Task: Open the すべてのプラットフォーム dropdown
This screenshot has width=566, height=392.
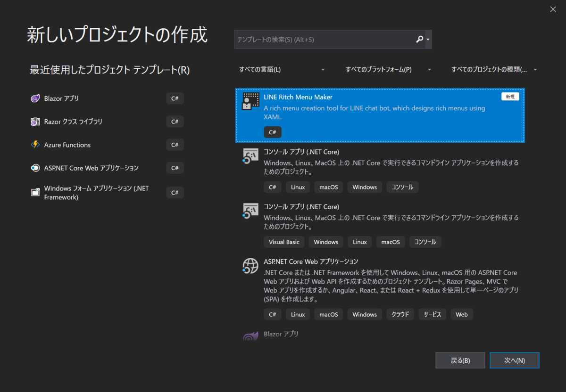Action: pos(388,69)
